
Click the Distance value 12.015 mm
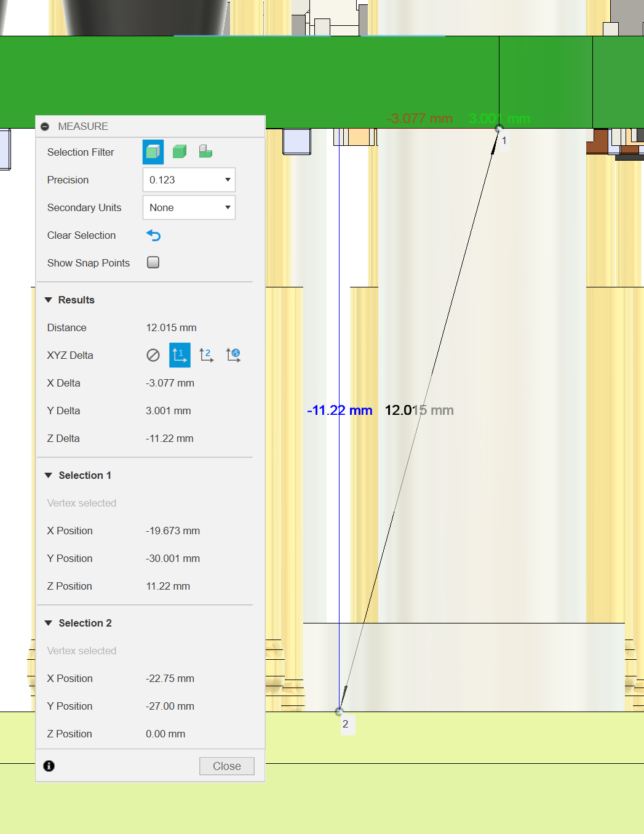[171, 328]
